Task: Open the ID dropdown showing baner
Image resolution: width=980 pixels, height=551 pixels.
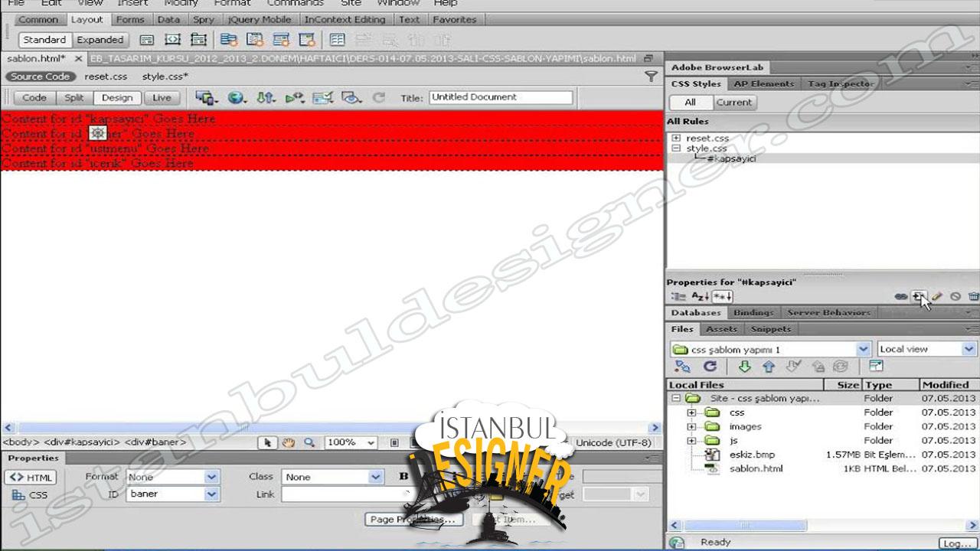Action: point(173,494)
